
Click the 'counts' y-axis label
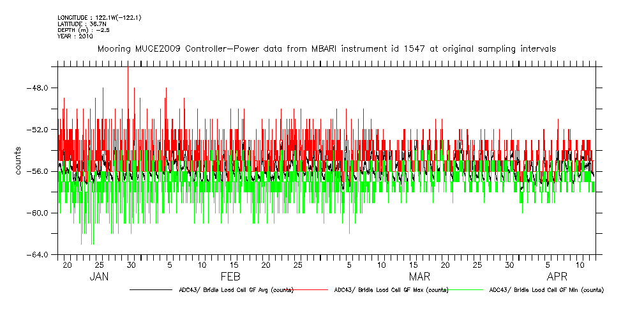pos(19,162)
